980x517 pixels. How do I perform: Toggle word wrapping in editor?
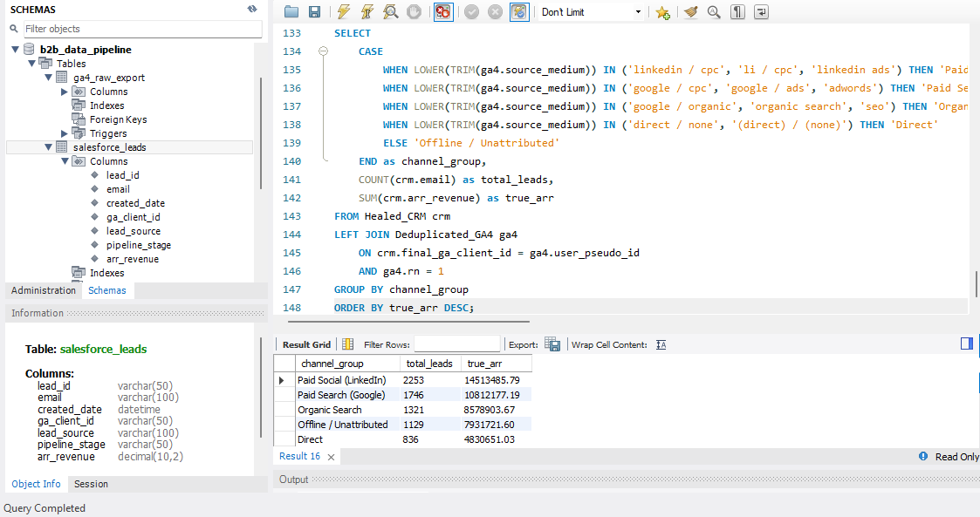(761, 12)
